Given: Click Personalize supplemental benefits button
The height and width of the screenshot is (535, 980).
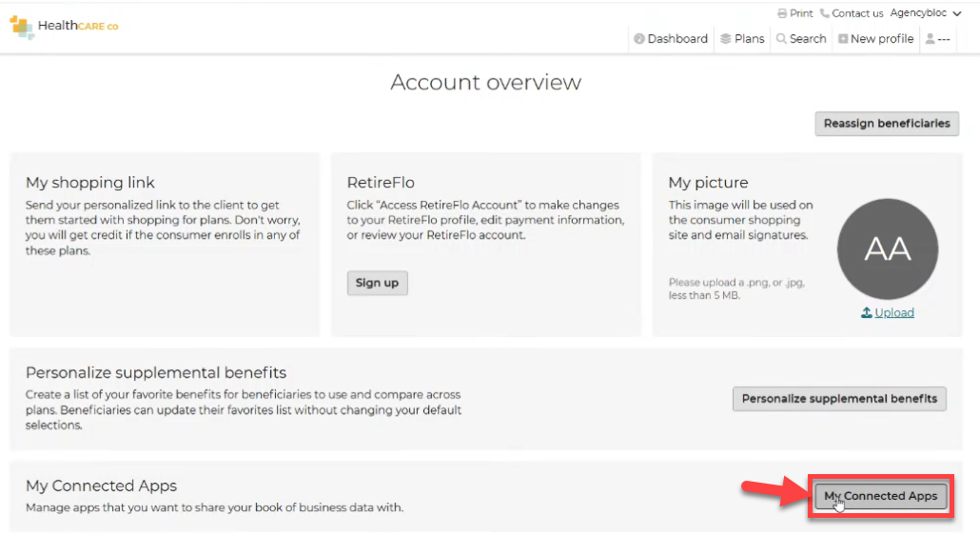Looking at the screenshot, I should (839, 399).
